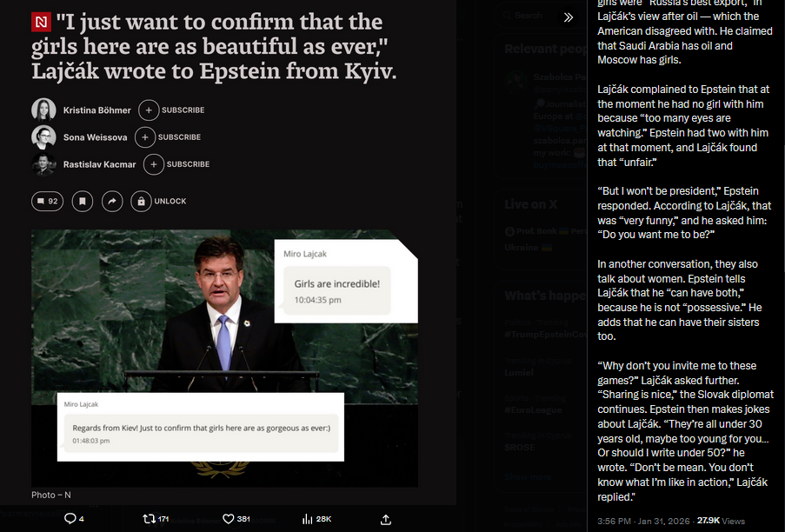
Task: Open Kristina Böhmer's author avatar
Action: (43, 110)
